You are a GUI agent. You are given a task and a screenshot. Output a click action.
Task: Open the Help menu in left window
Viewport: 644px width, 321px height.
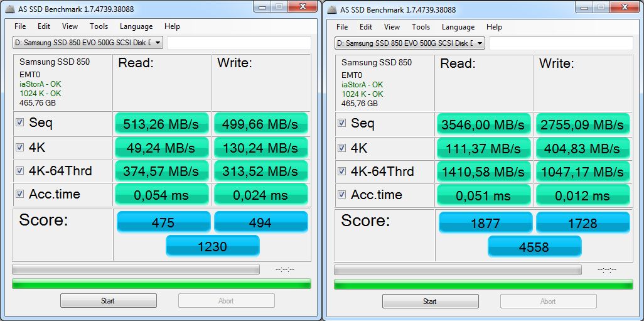point(172,26)
